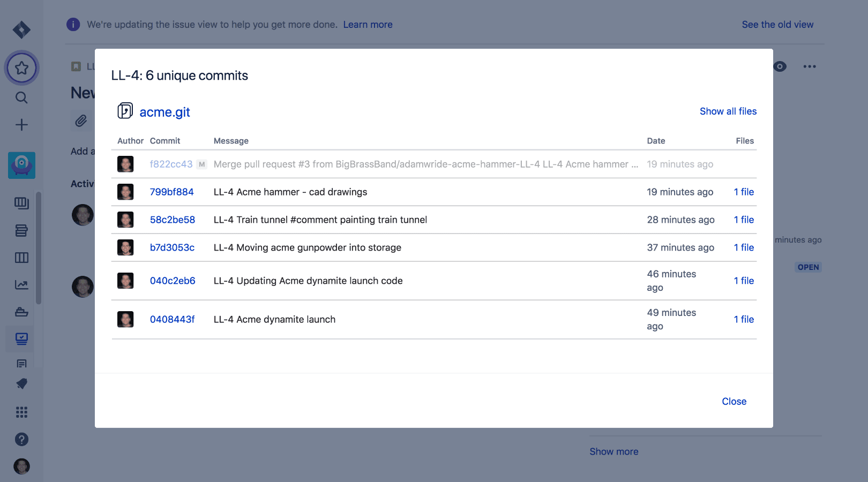Switch to See the old view

click(777, 25)
